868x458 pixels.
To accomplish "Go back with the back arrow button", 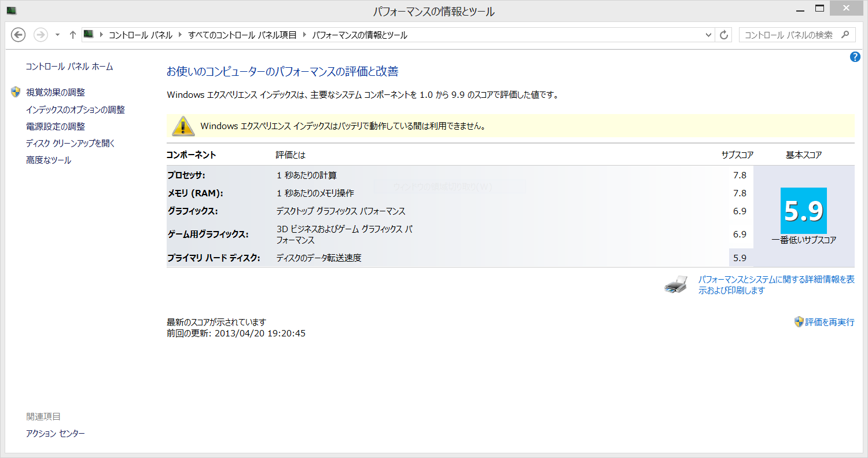I will 19,35.
